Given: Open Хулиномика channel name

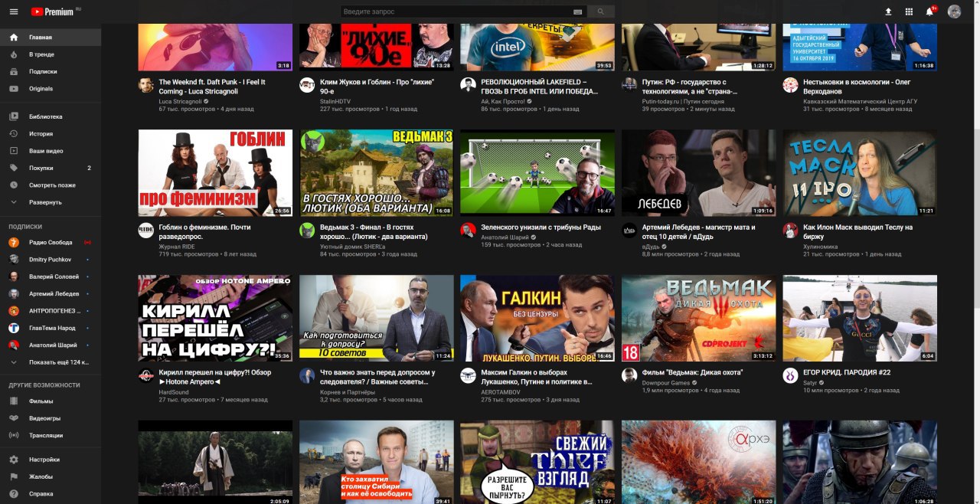Looking at the screenshot, I should (x=820, y=247).
